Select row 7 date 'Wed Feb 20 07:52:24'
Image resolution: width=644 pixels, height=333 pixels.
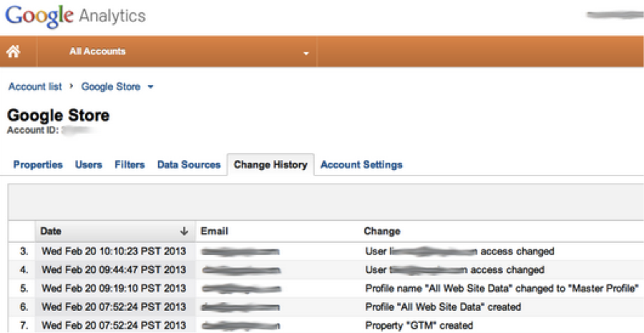click(114, 326)
